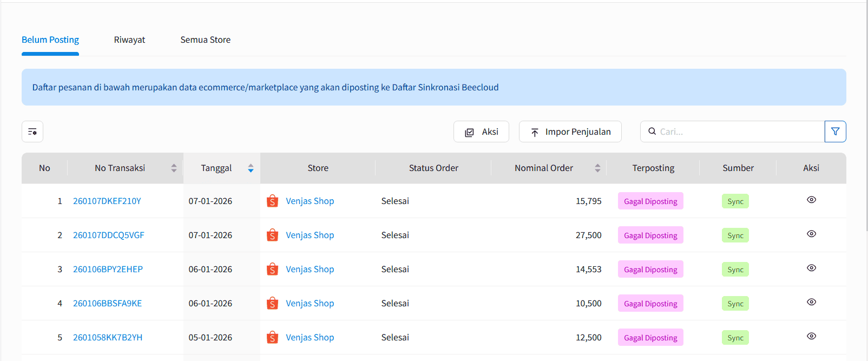This screenshot has height=361, width=868.
Task: Click the Impor Penjualan button
Action: [570, 132]
